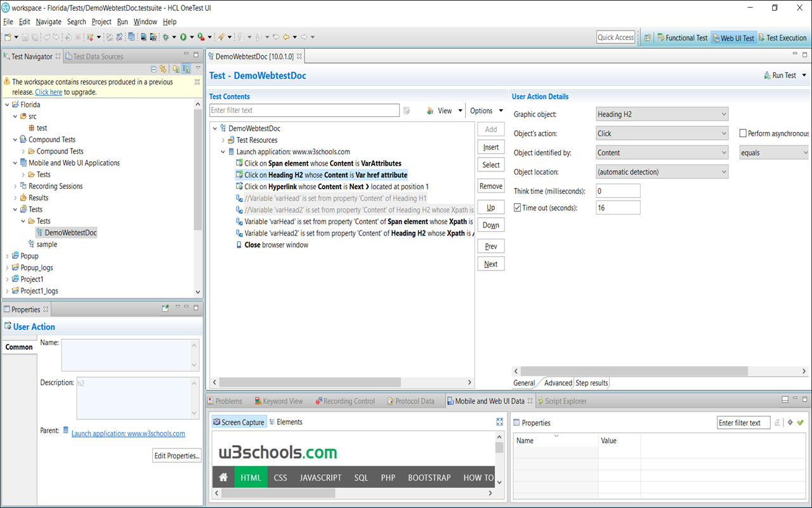Click the pin property icon in Properties view
The height and width of the screenshot is (508, 812).
click(x=165, y=309)
